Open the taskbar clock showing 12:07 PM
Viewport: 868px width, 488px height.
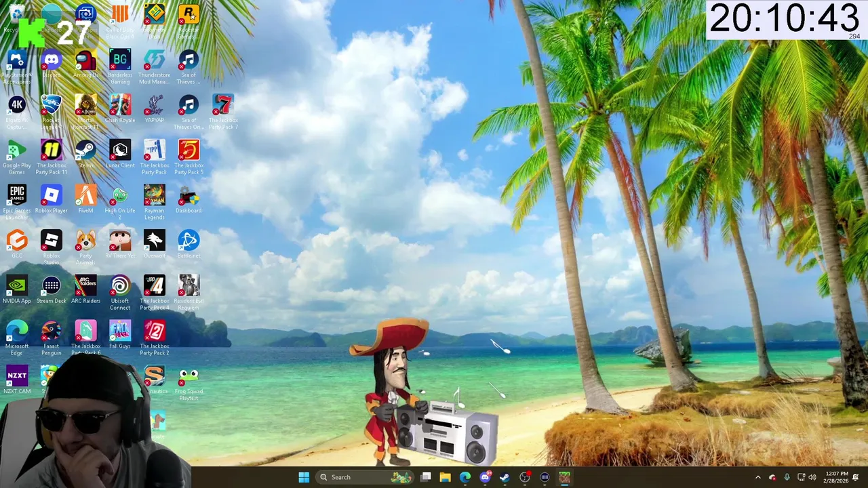pos(837,477)
